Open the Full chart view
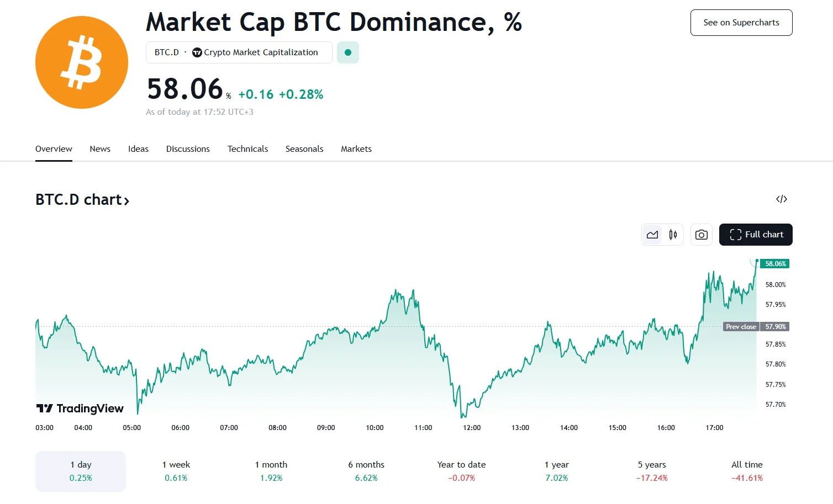The height and width of the screenshot is (504, 833). tap(756, 235)
